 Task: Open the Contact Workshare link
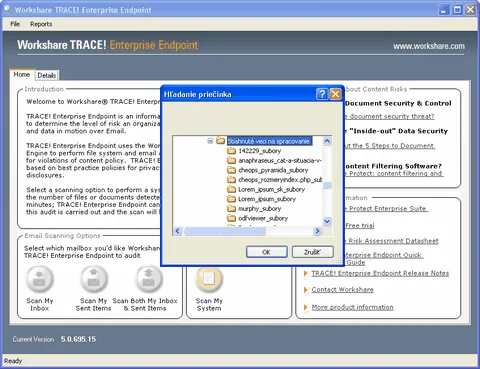point(343,290)
